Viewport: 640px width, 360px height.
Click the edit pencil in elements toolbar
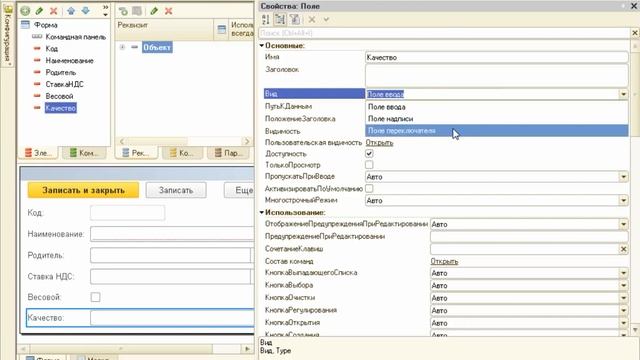[39, 11]
